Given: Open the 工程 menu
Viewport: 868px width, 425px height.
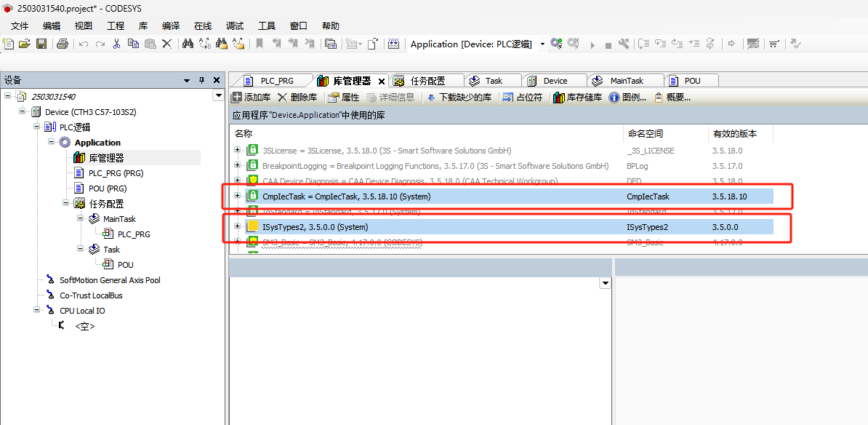Looking at the screenshot, I should click(116, 26).
